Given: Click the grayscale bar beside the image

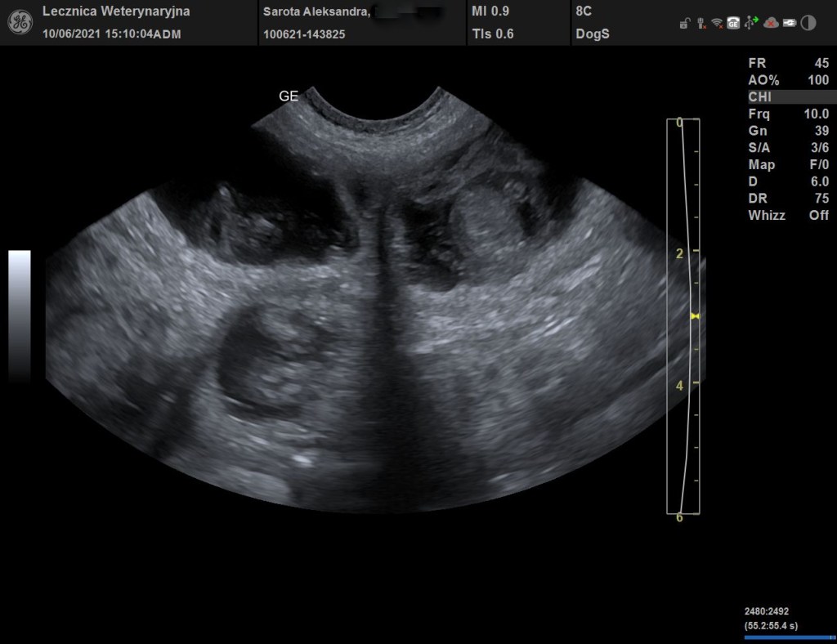Looking at the screenshot, I should pyautogui.click(x=20, y=315).
